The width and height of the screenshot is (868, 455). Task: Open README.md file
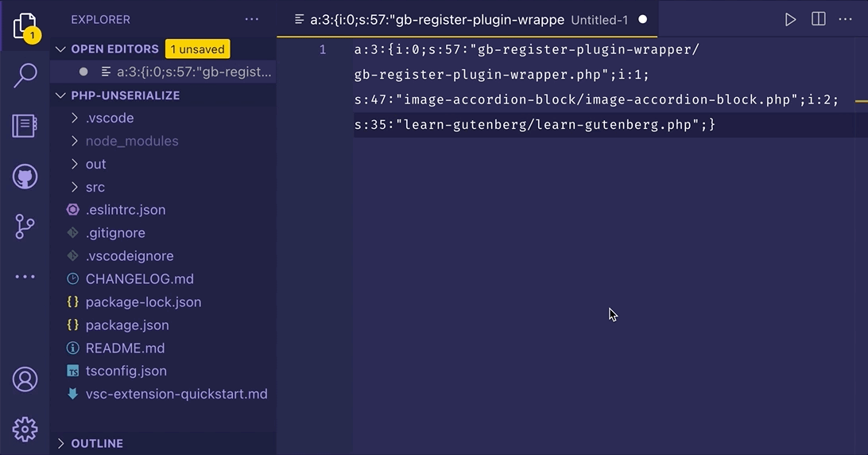point(125,348)
